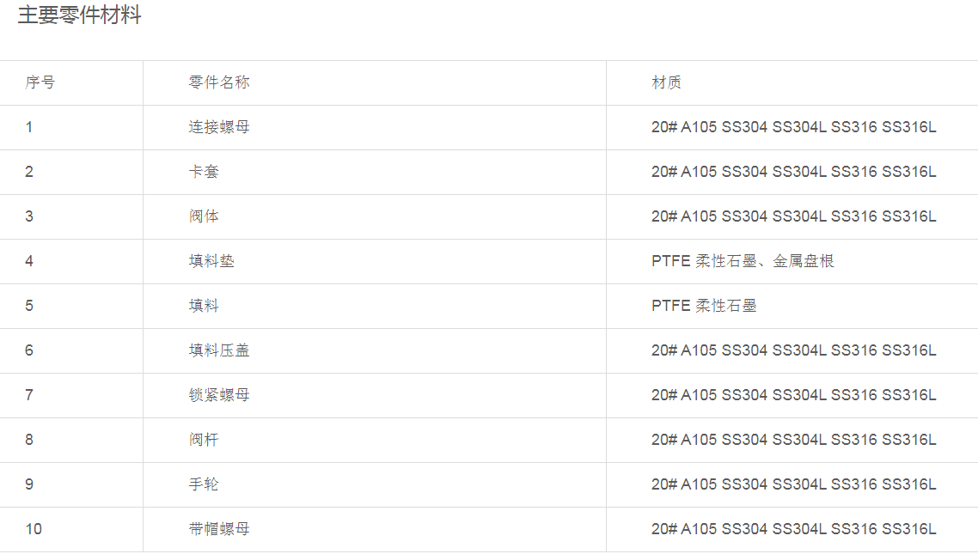Click the 阀杆 part name cell

coord(204,440)
